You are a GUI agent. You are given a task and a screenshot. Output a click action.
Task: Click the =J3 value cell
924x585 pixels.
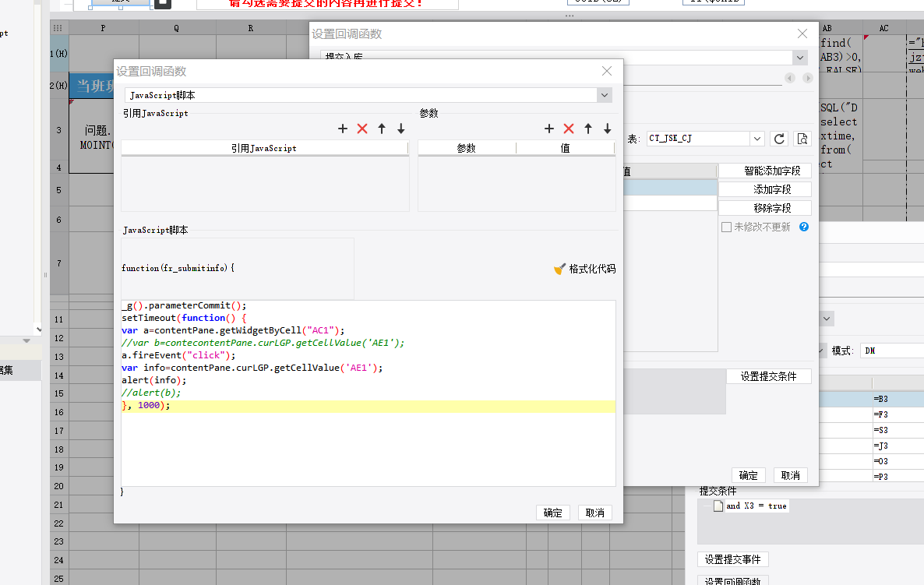pyautogui.click(x=898, y=446)
